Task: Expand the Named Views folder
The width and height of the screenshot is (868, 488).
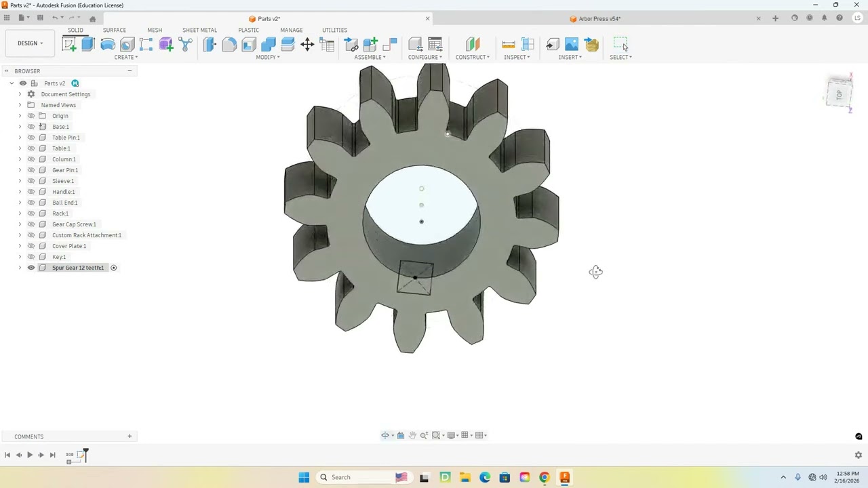Action: pyautogui.click(x=20, y=105)
